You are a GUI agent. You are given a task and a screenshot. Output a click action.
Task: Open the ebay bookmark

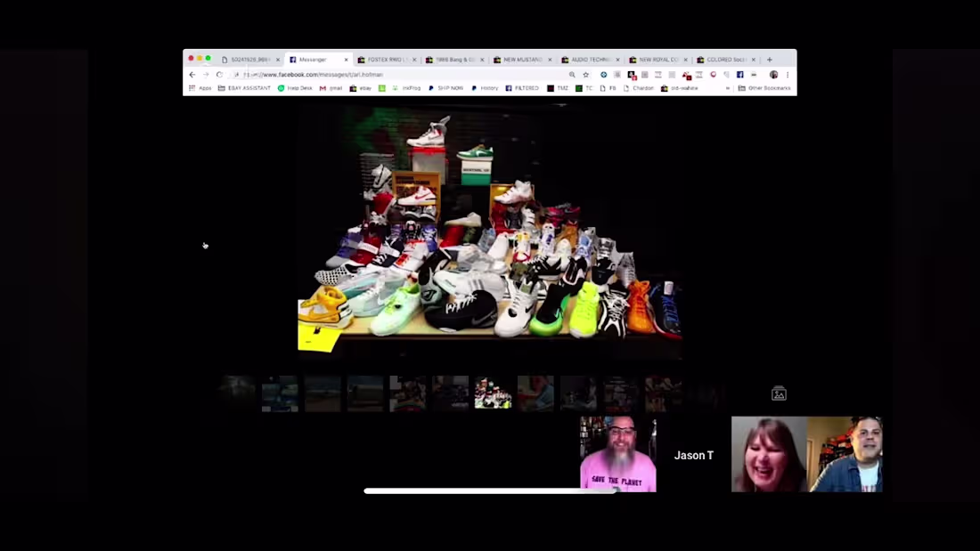(361, 88)
